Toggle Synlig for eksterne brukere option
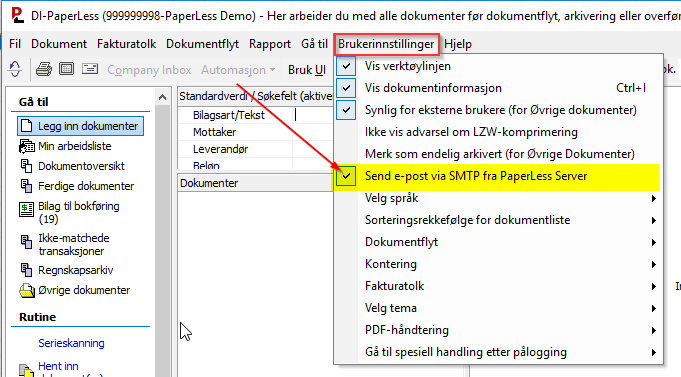The height and width of the screenshot is (377, 681). tap(498, 110)
